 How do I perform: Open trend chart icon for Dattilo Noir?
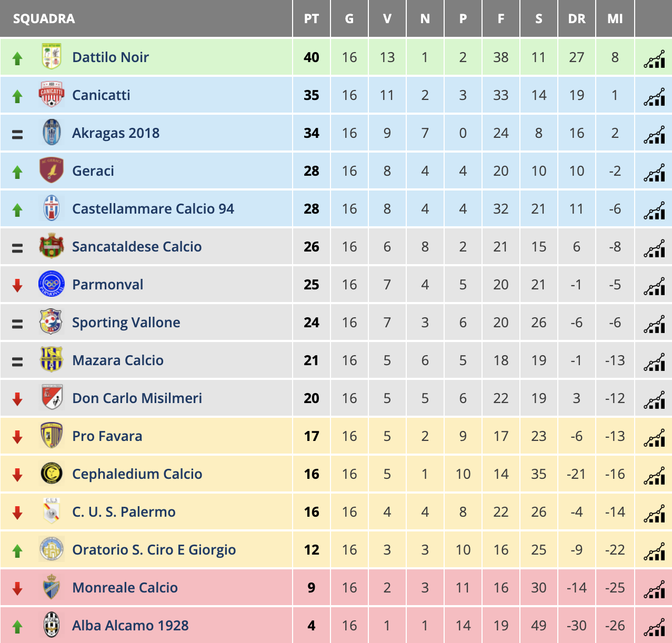pyautogui.click(x=654, y=58)
